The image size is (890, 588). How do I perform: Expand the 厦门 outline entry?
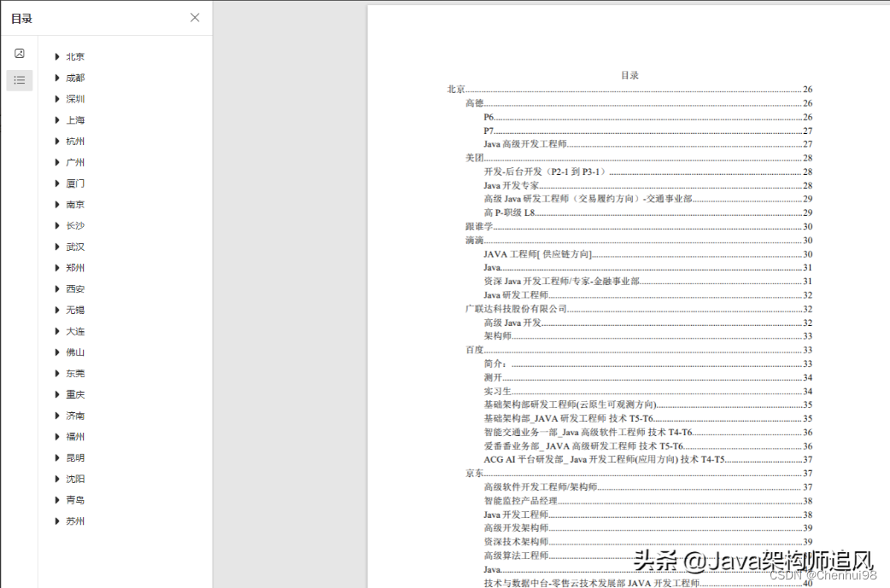(56, 183)
